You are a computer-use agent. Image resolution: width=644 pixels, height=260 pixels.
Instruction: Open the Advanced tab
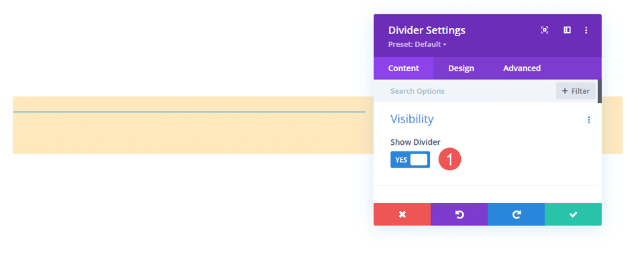pos(522,68)
